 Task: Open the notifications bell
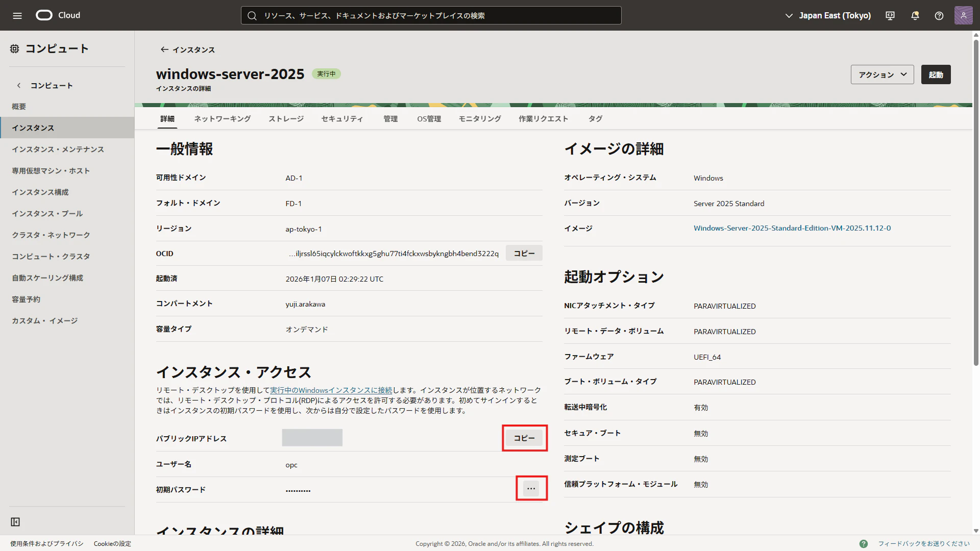coord(915,15)
